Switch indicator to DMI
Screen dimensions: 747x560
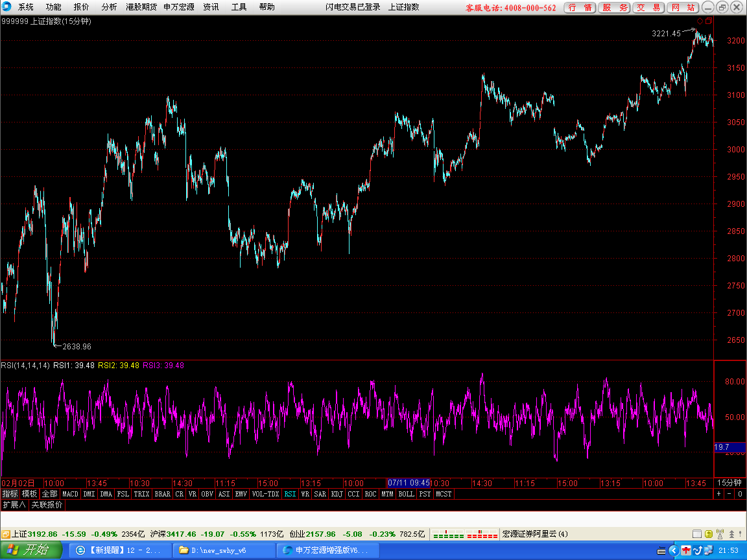89,494
